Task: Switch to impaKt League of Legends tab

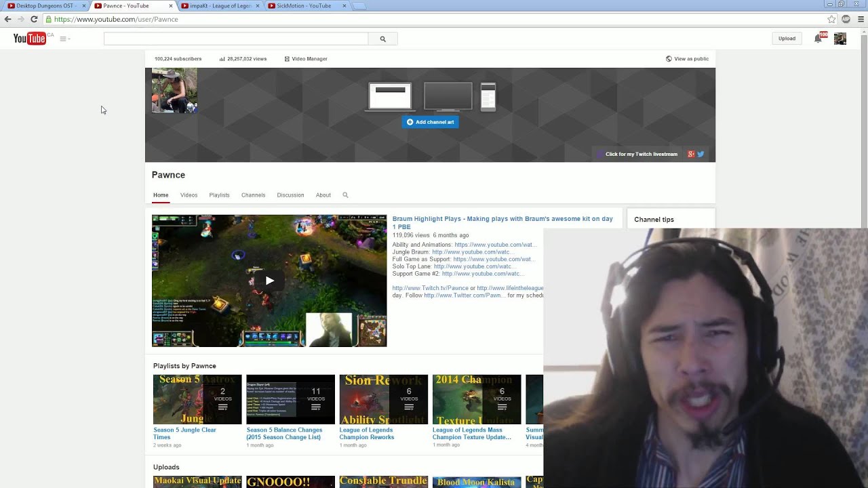Action: click(220, 6)
